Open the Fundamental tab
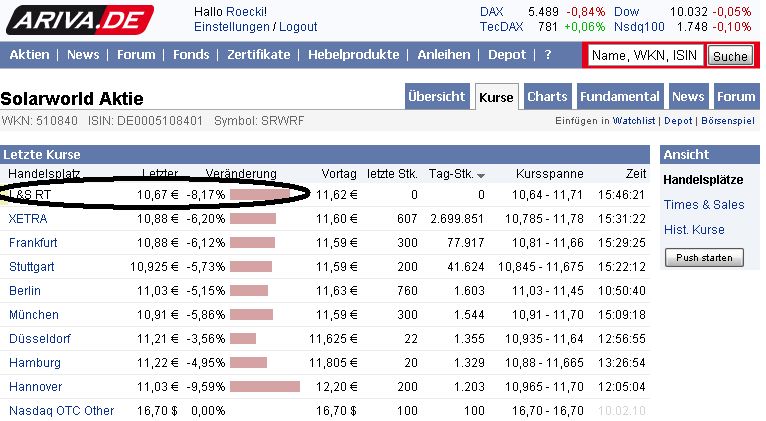 coord(621,97)
